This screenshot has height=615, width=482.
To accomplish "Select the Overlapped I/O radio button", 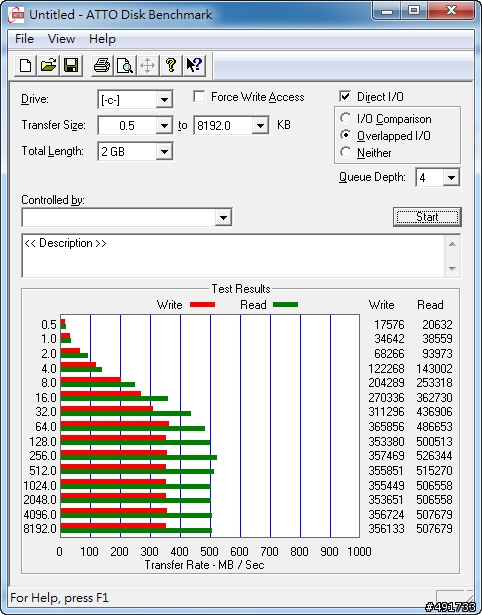I will [x=346, y=135].
